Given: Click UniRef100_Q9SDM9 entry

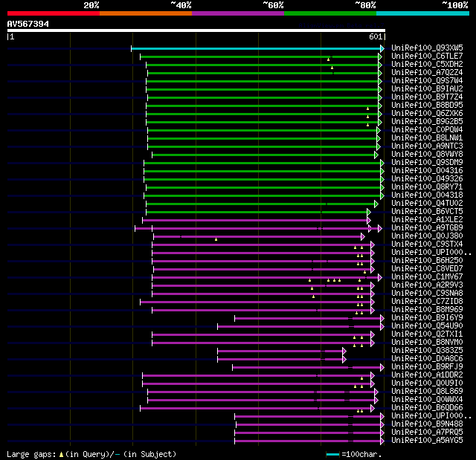Looking at the screenshot, I should pos(427,163).
